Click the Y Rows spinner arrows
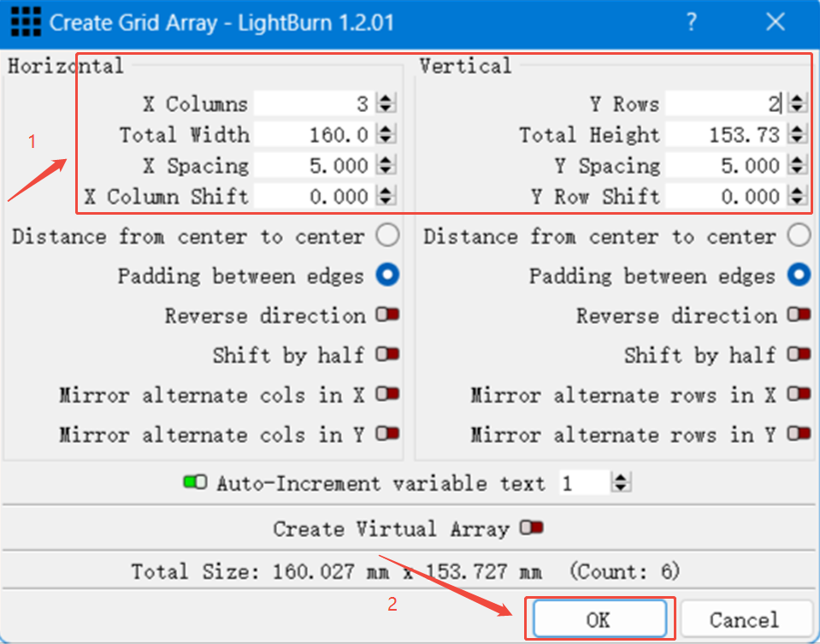This screenshot has height=644, width=820. (797, 104)
